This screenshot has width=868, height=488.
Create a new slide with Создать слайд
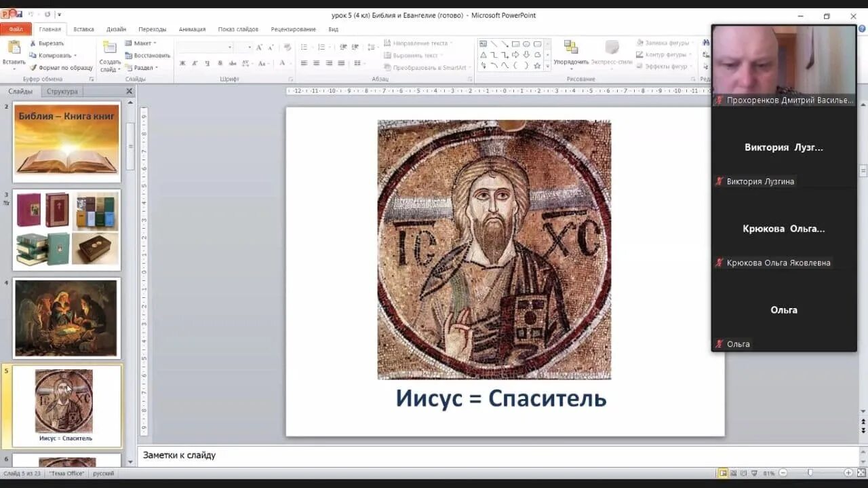pos(109,56)
